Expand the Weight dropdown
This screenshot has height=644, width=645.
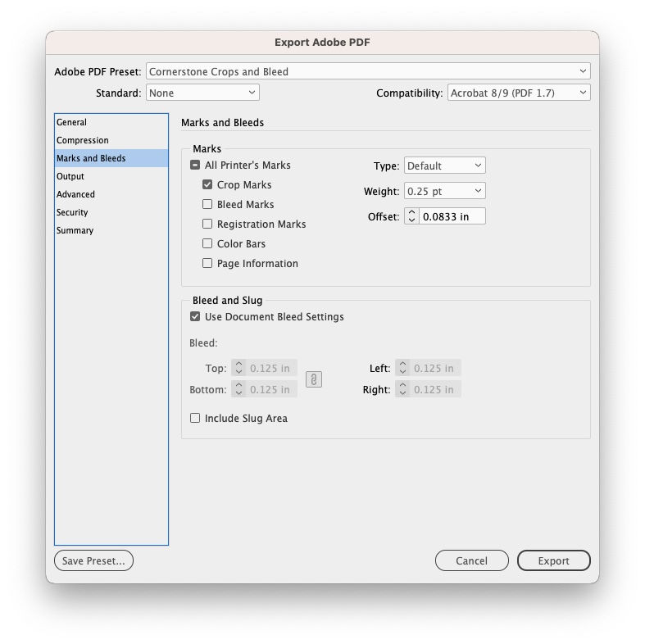click(444, 191)
